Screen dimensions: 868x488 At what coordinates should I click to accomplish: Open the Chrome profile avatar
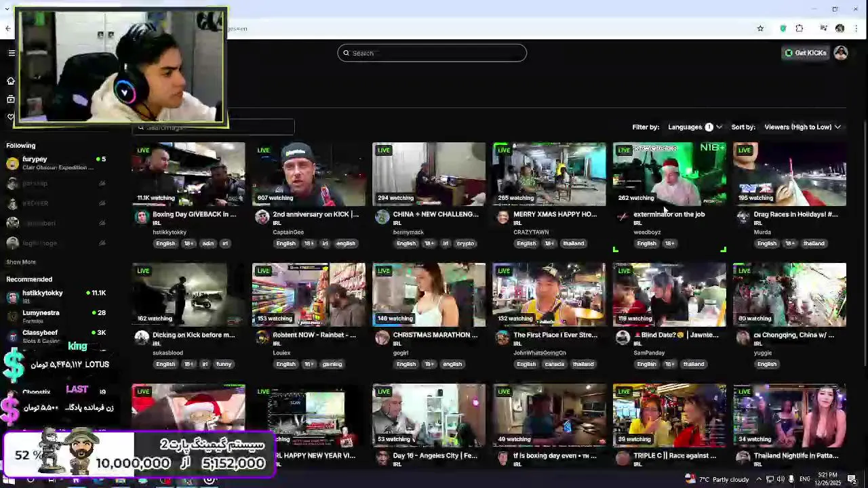[840, 28]
